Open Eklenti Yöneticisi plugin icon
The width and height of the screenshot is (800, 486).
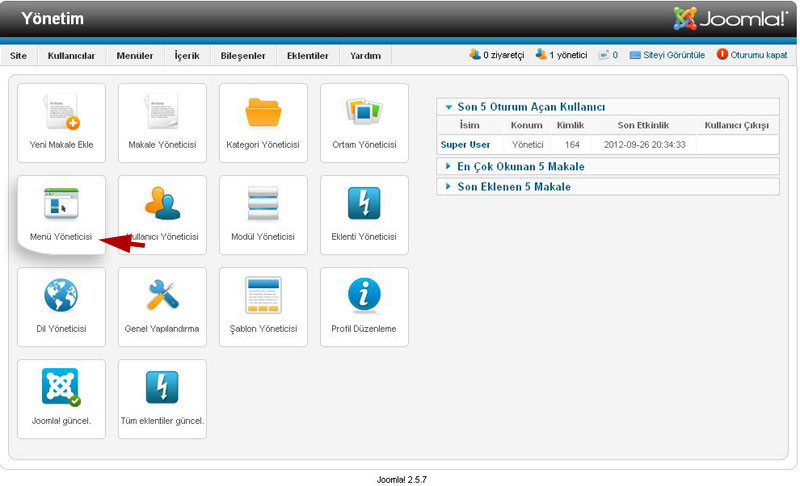[x=364, y=204]
